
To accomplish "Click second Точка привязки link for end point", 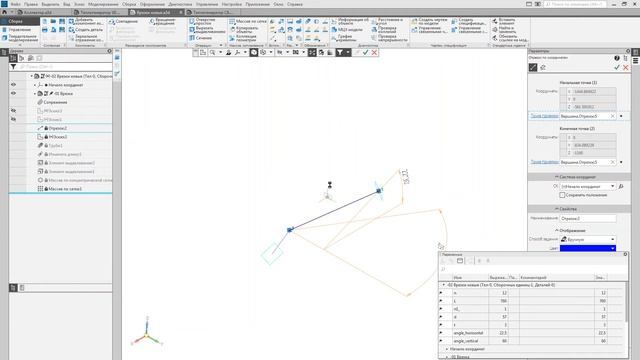I will pos(544,162).
